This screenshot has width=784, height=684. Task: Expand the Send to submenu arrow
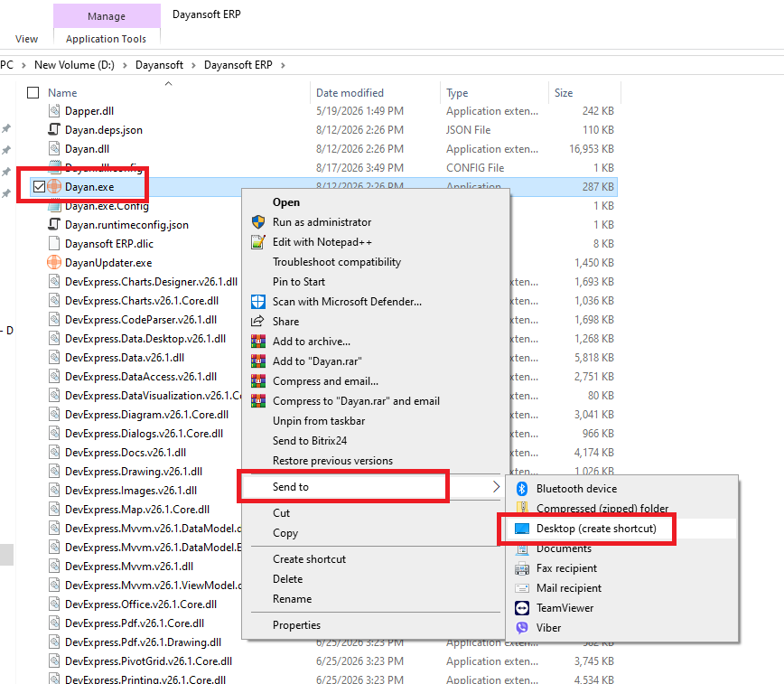point(496,487)
